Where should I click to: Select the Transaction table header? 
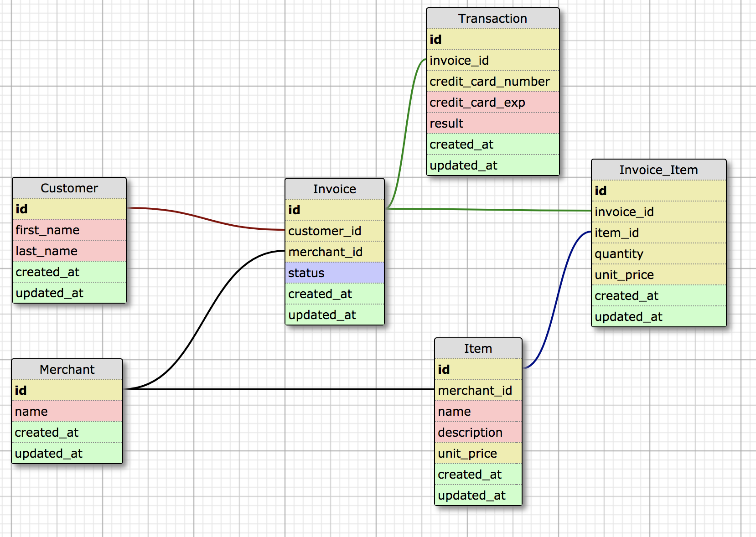pyautogui.click(x=492, y=19)
